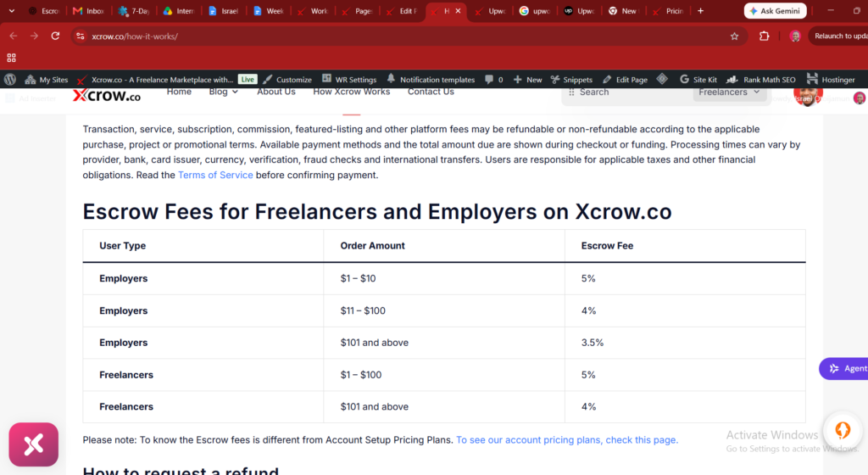868x475 pixels.
Task: Open the Terms of Service link
Action: [215, 175]
